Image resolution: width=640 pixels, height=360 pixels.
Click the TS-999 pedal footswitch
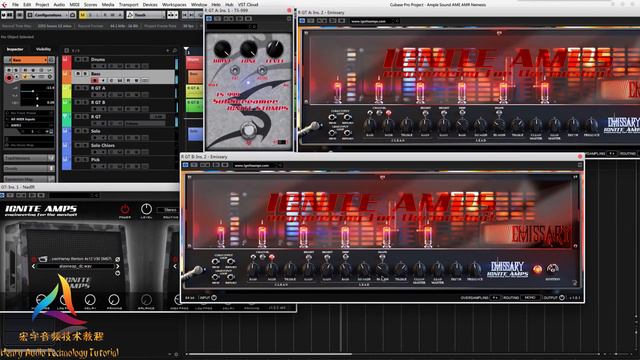point(248,131)
